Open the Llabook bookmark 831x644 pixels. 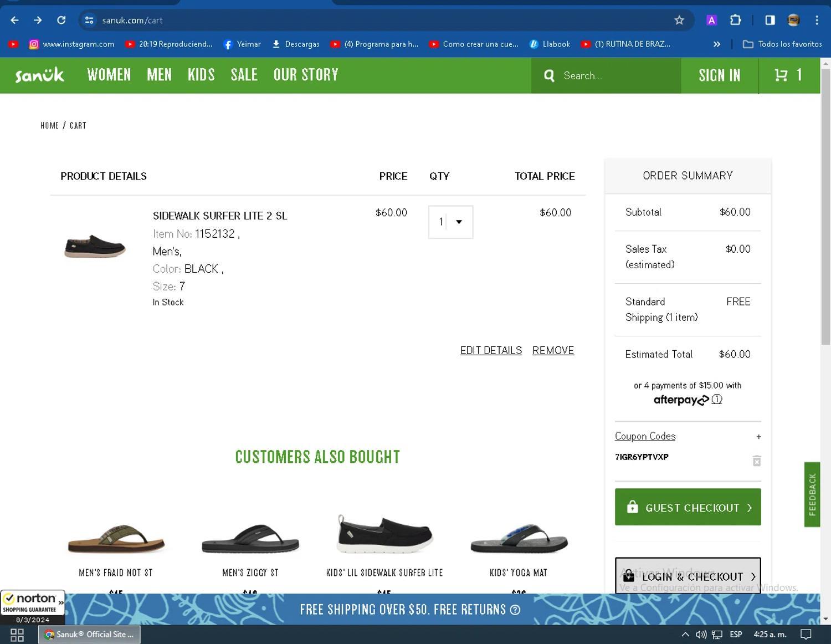click(550, 44)
